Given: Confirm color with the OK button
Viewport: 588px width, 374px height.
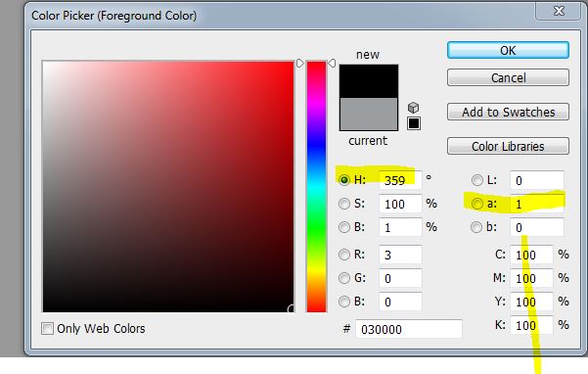Looking at the screenshot, I should point(508,50).
